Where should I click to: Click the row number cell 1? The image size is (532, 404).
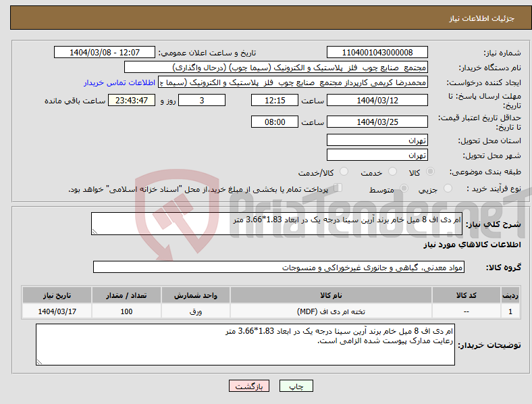point(510,311)
